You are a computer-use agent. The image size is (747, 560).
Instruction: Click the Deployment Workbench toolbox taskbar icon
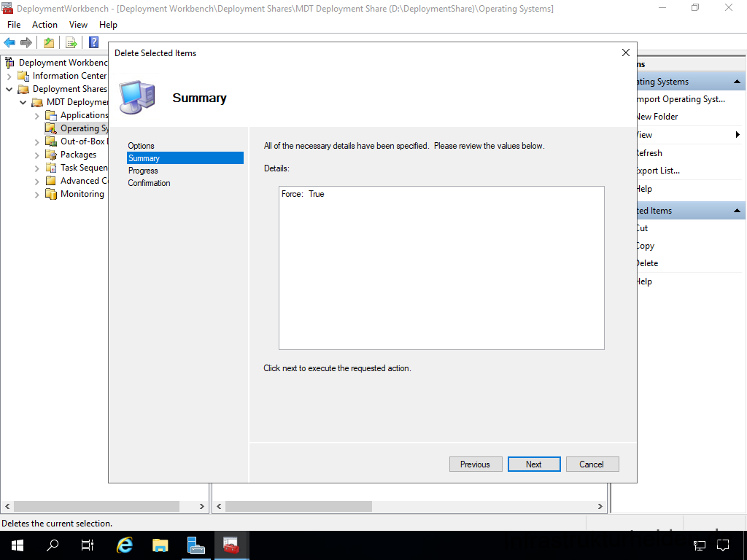click(x=231, y=545)
